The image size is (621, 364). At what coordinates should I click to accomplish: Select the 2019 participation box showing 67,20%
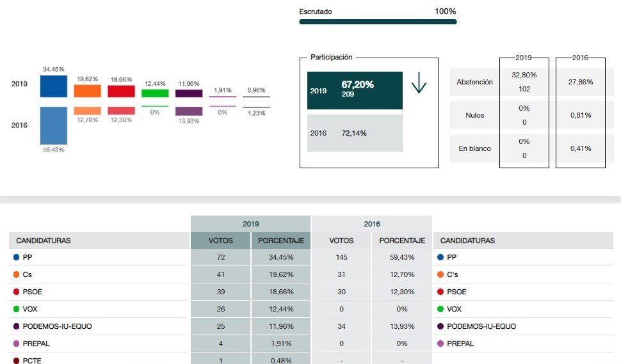355,90
